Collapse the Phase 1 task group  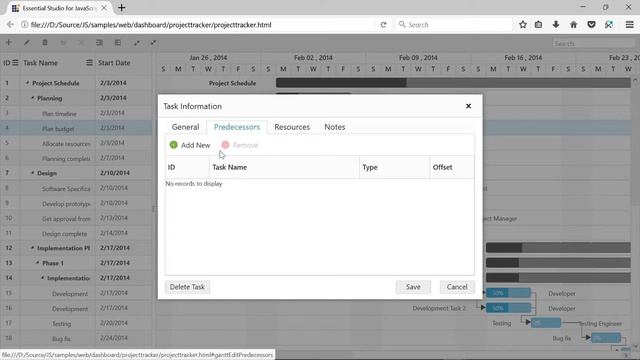38,263
